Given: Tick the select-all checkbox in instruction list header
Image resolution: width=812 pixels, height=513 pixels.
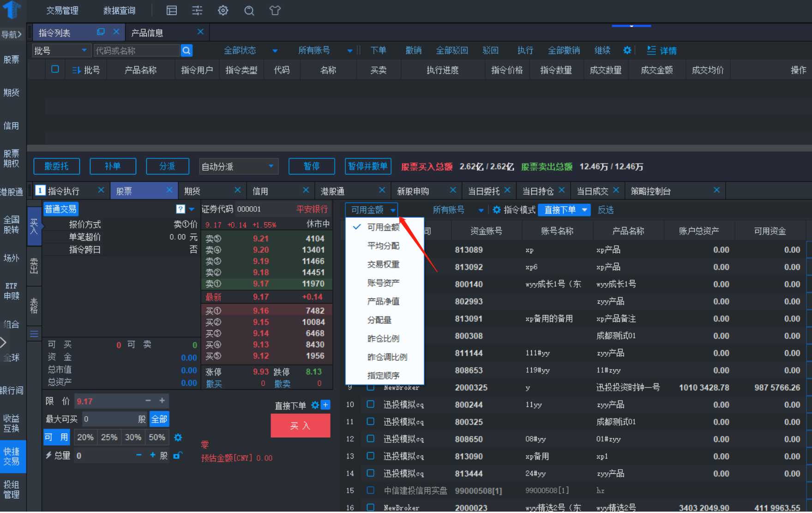Looking at the screenshot, I should click(x=55, y=70).
